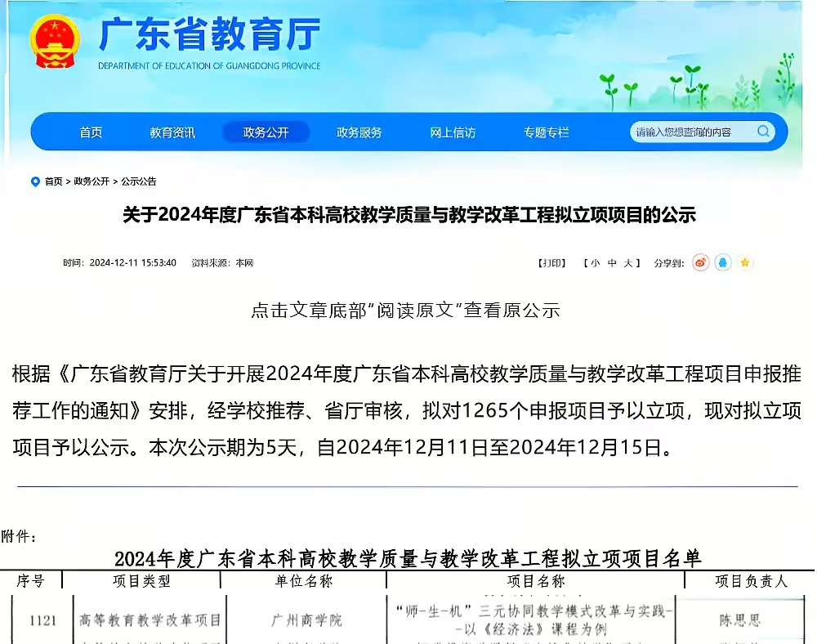Share the article via QQ
Screen dimensions: 817x644
pos(722,262)
